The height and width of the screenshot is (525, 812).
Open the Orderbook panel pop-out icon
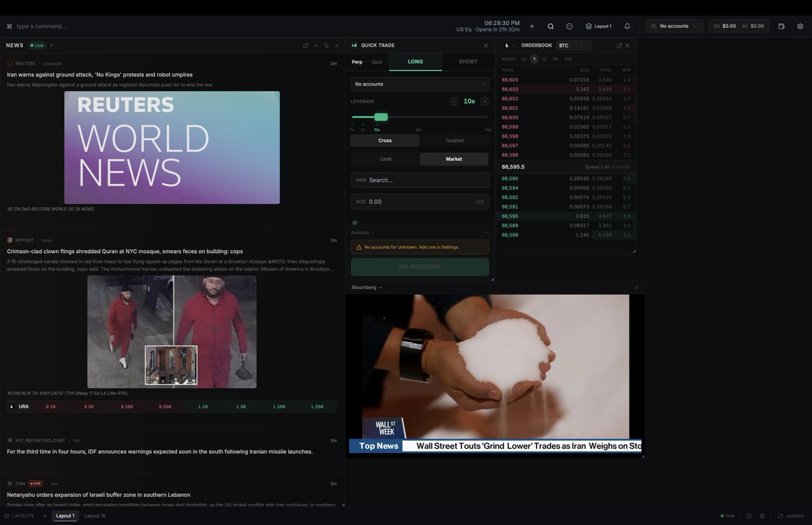(x=618, y=45)
